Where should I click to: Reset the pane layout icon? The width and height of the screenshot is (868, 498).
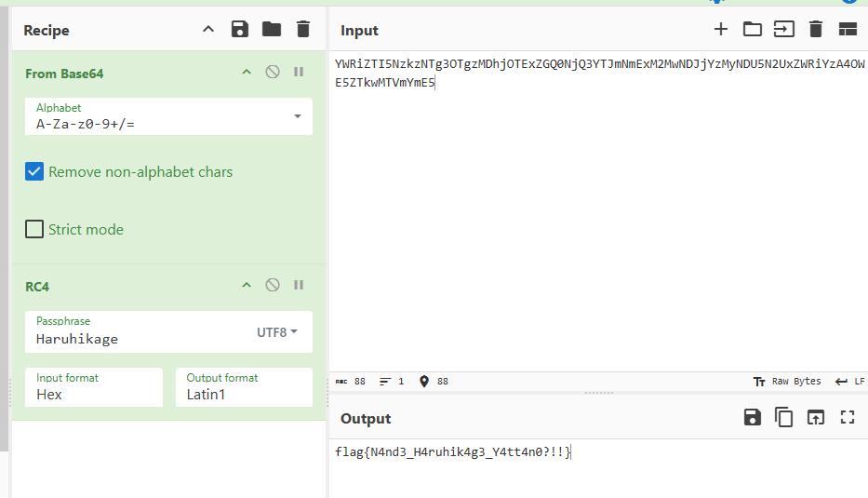tap(848, 30)
